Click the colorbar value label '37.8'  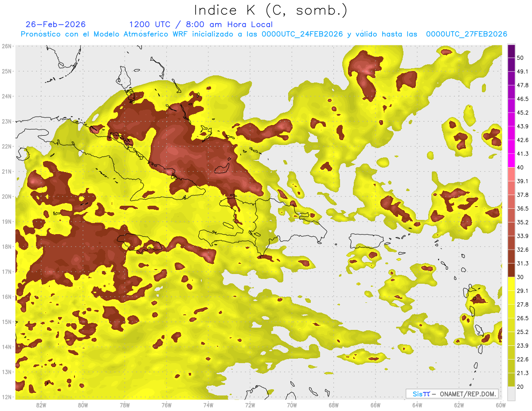(x=522, y=195)
